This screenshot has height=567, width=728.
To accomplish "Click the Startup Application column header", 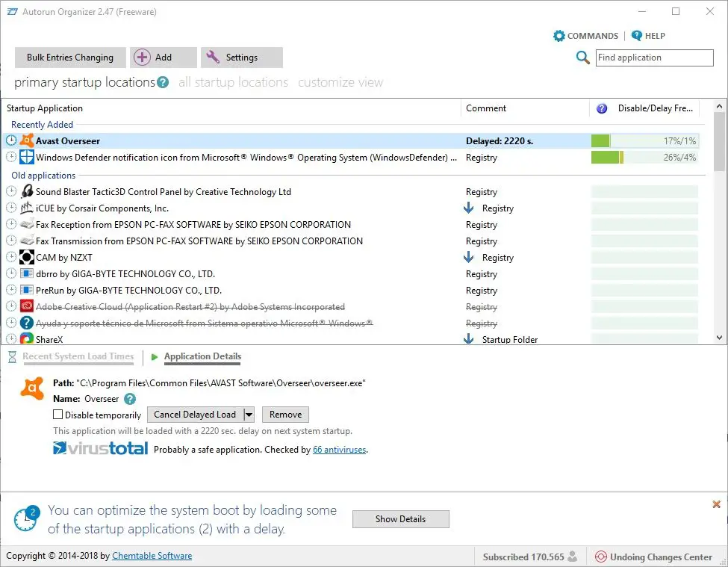I will (231, 108).
